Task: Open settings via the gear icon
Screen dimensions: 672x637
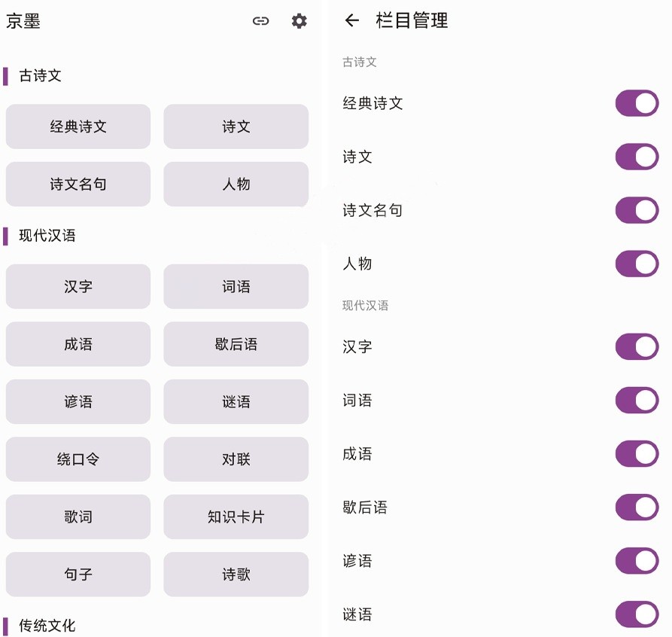Action: click(x=300, y=21)
